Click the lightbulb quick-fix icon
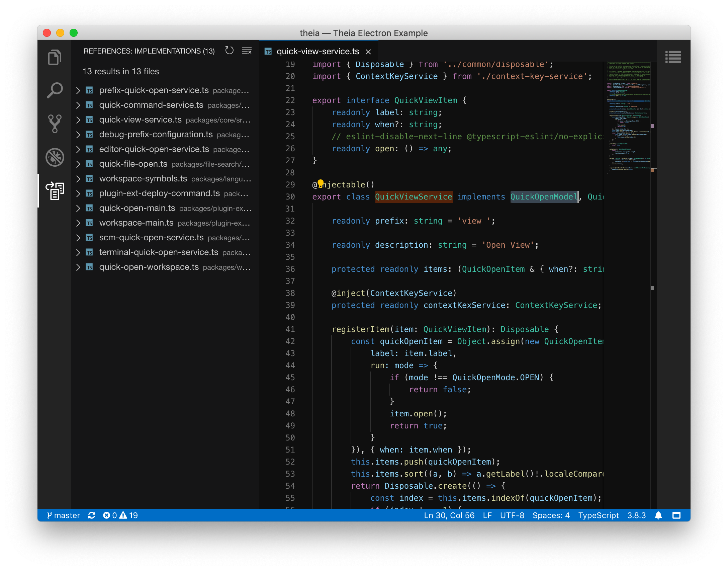Screen dimensions: 728x571 pyautogui.click(x=321, y=183)
